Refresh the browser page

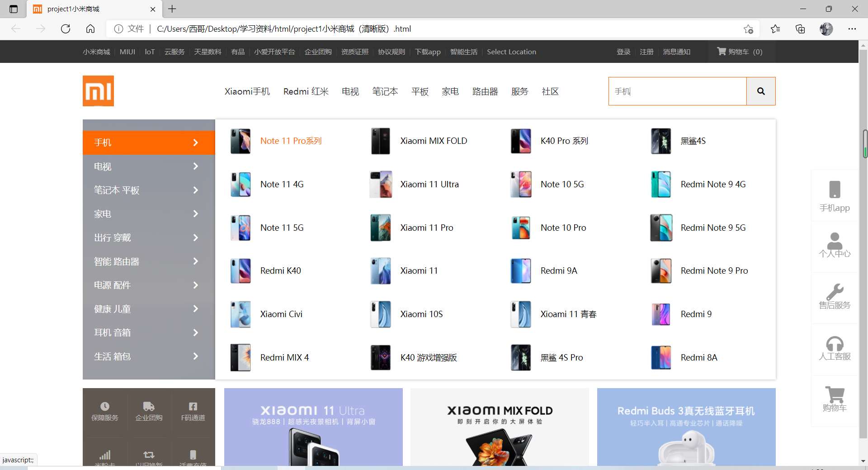[x=66, y=29]
